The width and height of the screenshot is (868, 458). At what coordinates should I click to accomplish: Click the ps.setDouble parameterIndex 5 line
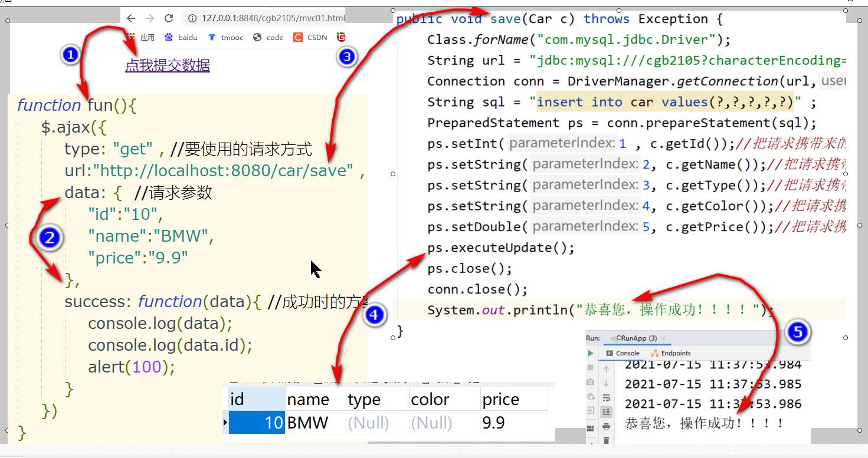point(637,227)
